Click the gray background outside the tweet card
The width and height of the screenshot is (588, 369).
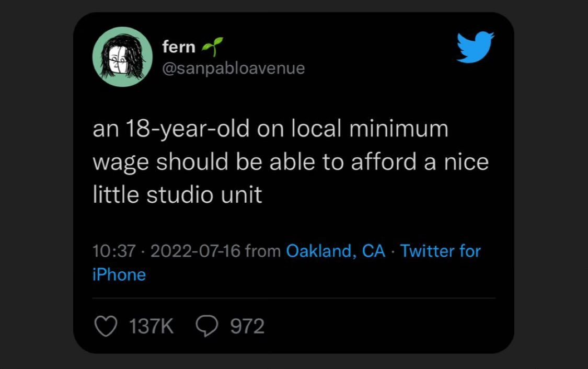[31, 183]
